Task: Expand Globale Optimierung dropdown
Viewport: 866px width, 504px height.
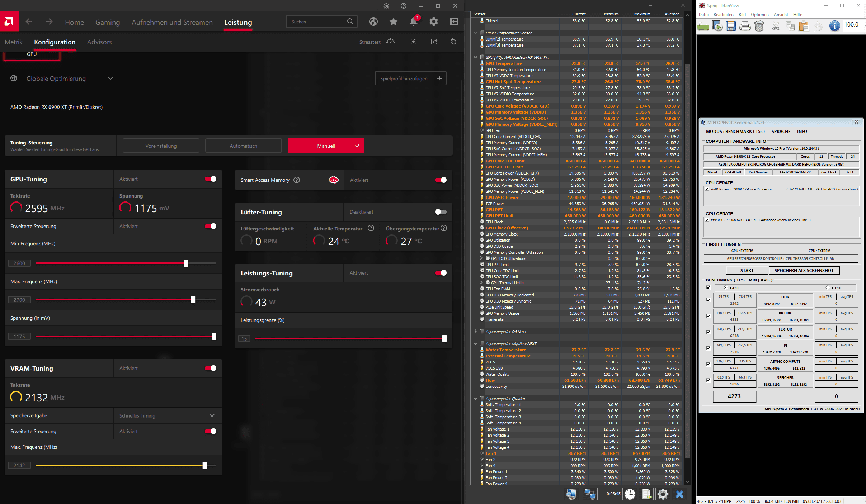Action: (110, 78)
